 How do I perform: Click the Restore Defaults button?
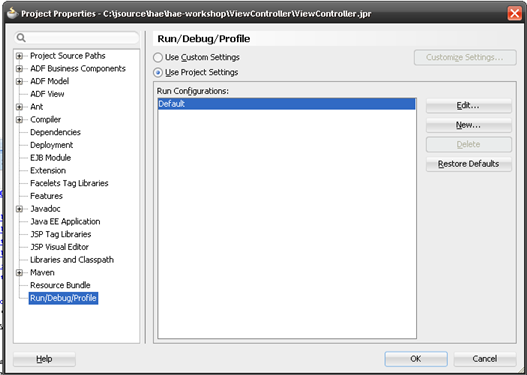469,164
